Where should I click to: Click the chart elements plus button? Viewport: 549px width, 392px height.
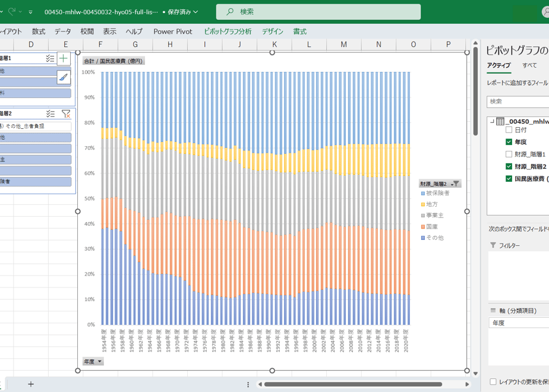click(64, 58)
